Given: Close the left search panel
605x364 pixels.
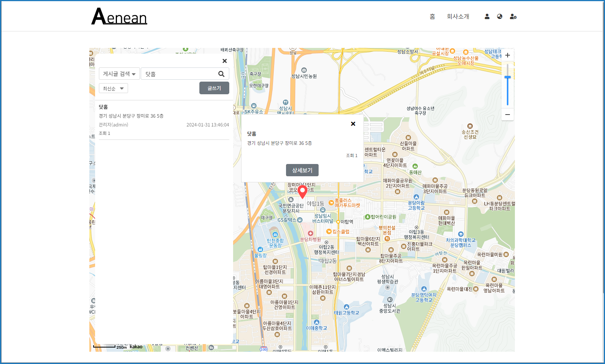Looking at the screenshot, I should 225,61.
